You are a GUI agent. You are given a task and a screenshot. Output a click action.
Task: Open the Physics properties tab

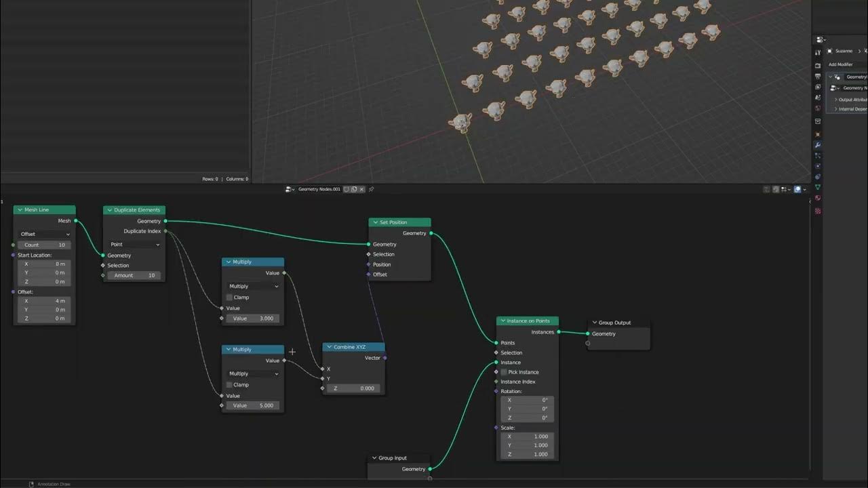(818, 166)
